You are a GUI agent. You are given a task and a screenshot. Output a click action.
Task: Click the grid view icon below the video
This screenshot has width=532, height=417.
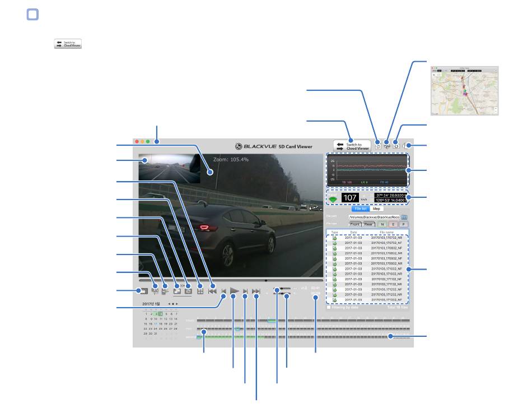(200, 291)
